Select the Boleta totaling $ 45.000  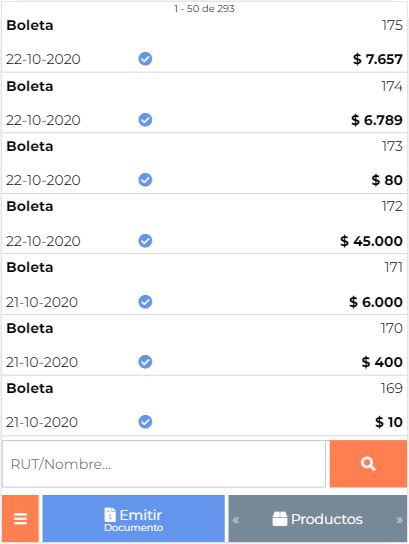coord(204,223)
